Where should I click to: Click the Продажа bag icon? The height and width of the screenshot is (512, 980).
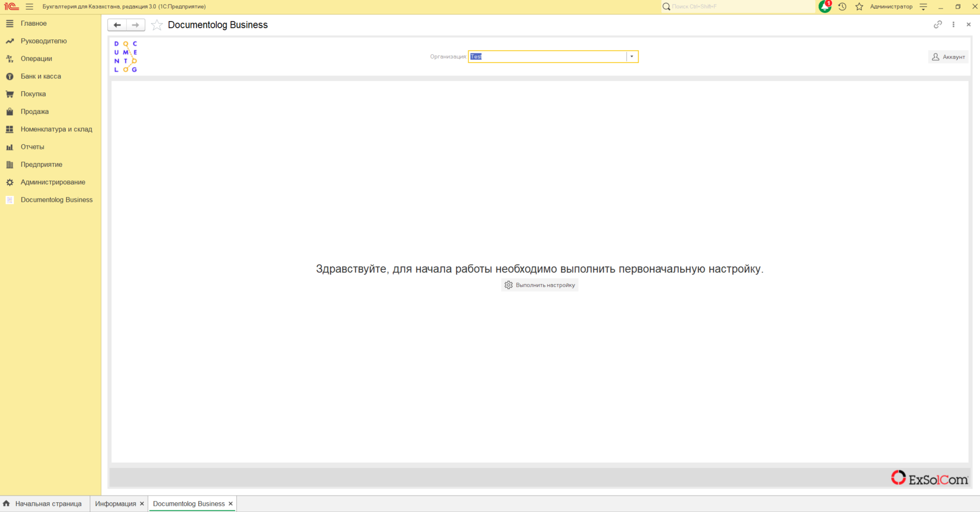point(10,111)
